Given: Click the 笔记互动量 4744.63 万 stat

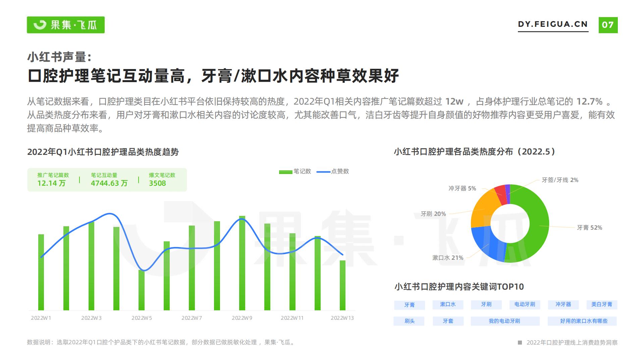Looking at the screenshot, I should point(109,179).
